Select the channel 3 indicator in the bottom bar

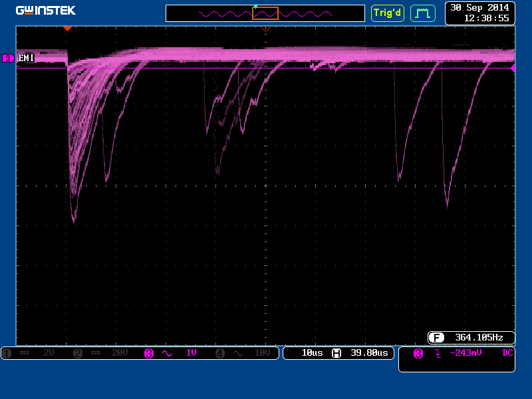point(149,354)
